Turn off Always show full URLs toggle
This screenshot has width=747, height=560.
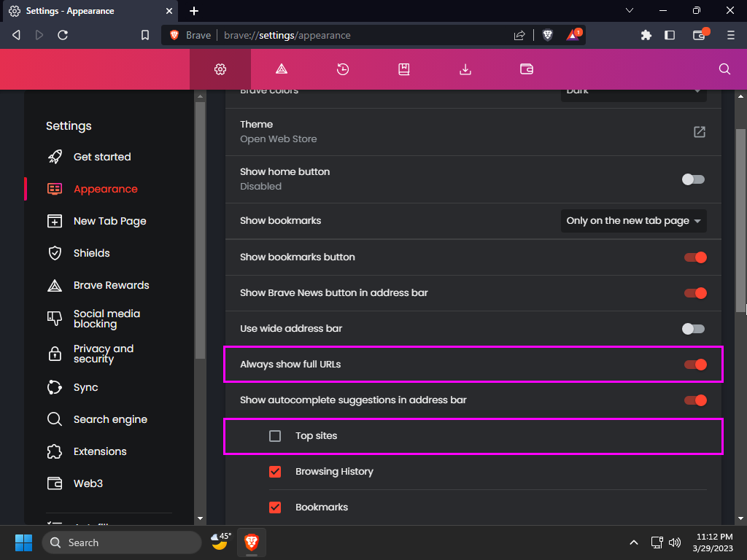pyautogui.click(x=695, y=365)
